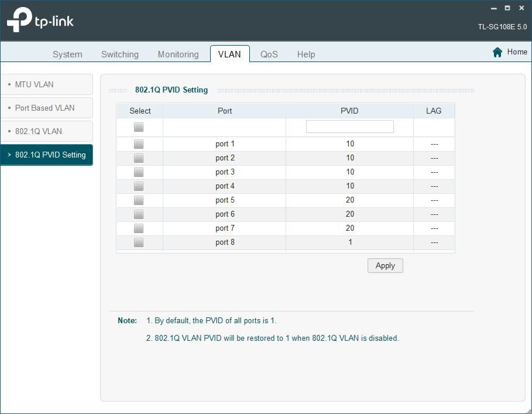
Task: Focus the PVID input field
Action: pyautogui.click(x=350, y=126)
